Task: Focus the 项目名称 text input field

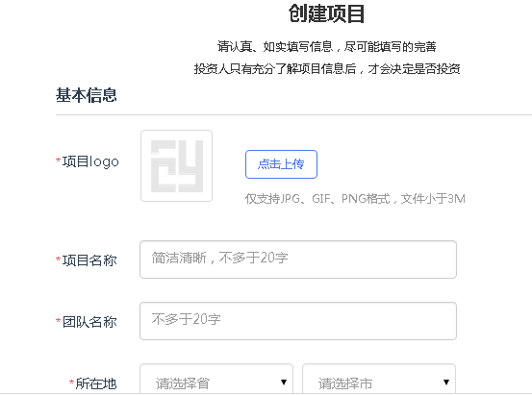Action: coord(298,259)
